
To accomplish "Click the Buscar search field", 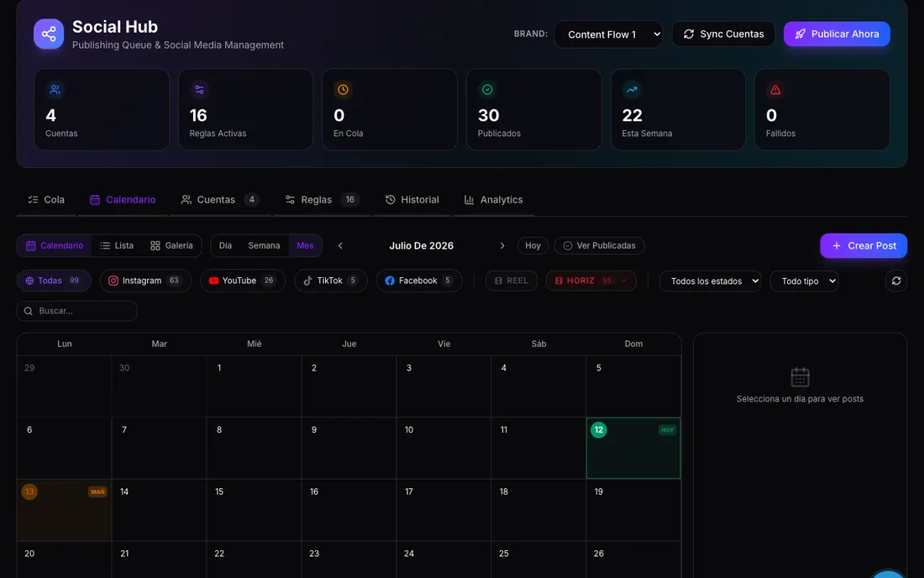I will tap(77, 311).
